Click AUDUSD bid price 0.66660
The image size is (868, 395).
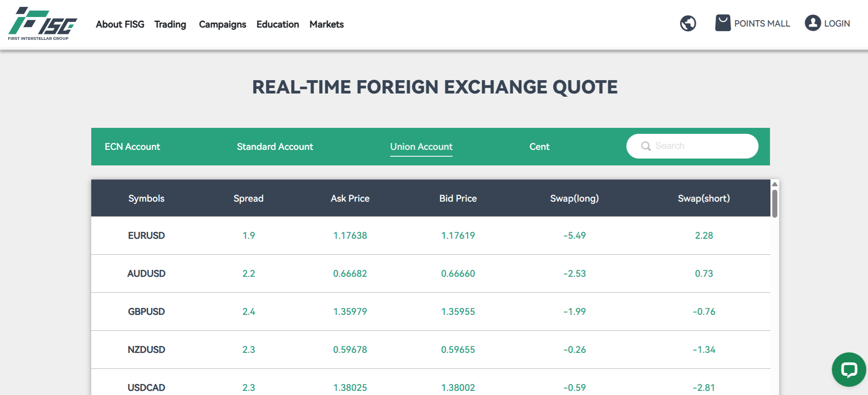click(x=458, y=274)
